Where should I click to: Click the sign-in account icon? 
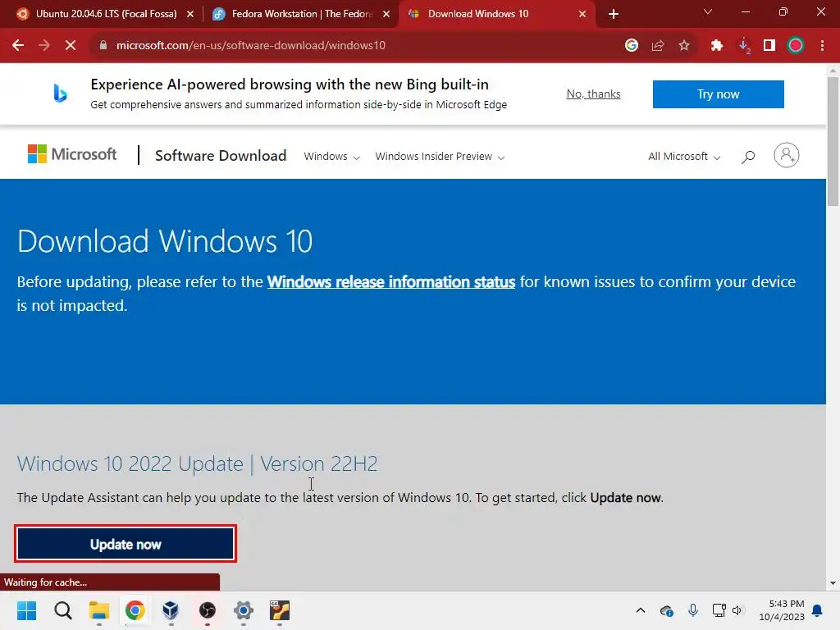[x=787, y=155]
